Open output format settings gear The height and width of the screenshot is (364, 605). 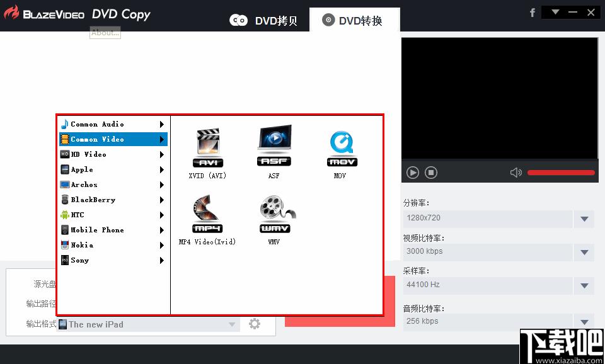pyautogui.click(x=254, y=324)
